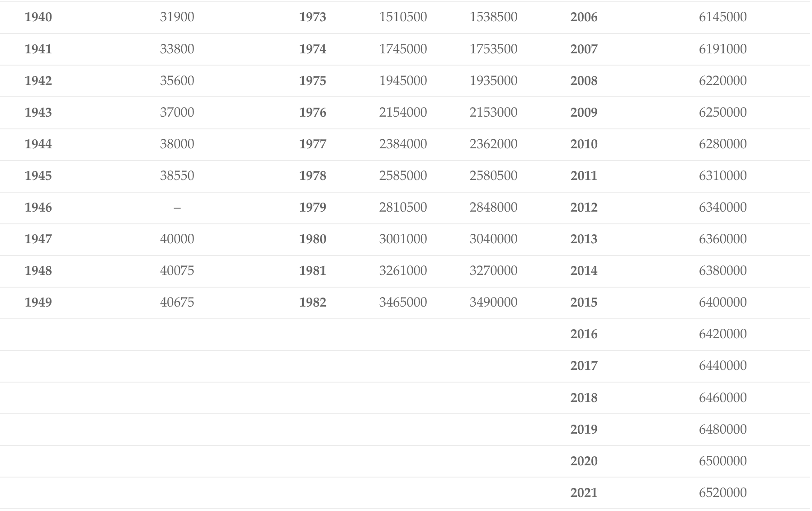Click the value 3001000 for 1980
Image resolution: width=812 pixels, height=511 pixels.
click(x=403, y=239)
